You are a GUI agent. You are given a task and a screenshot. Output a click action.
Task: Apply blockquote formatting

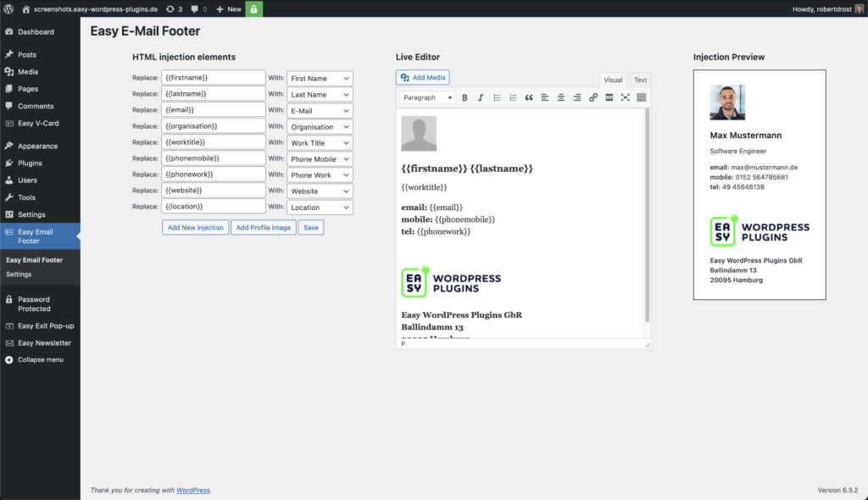(529, 97)
